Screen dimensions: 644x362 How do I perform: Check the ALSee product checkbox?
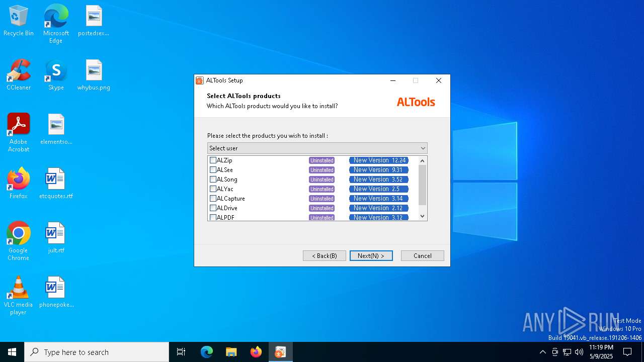pos(213,170)
